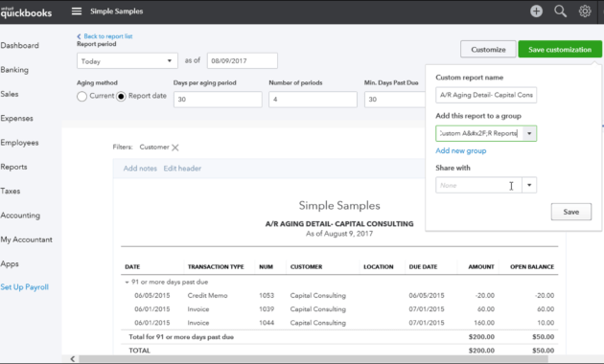Open the settings gear icon
Viewport: 604px width, 364px height.
tap(585, 11)
